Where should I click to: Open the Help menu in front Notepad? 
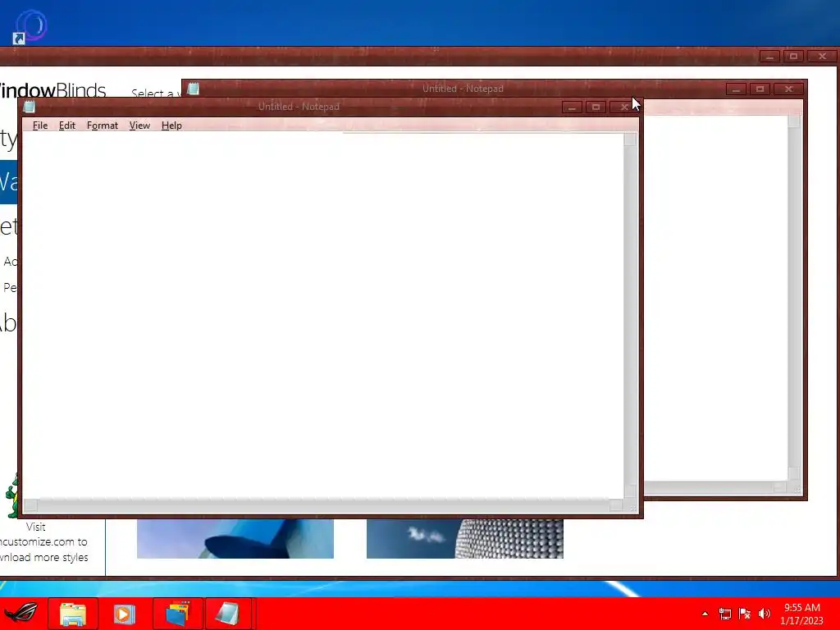coord(171,126)
